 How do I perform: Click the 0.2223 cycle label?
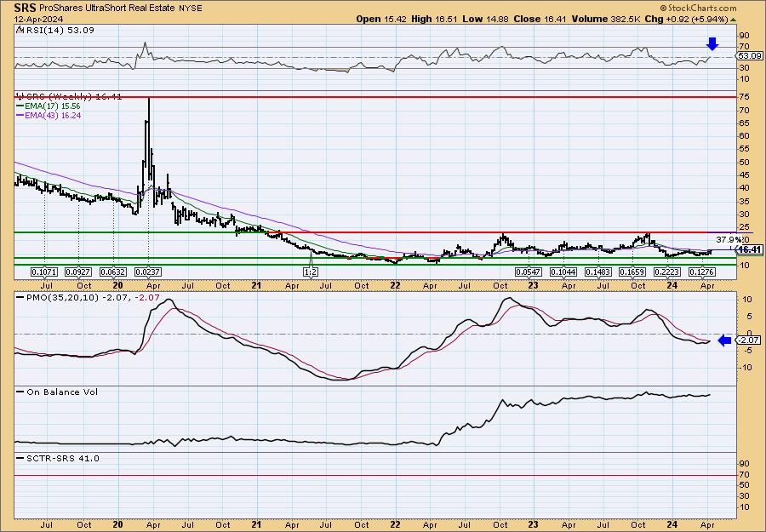pyautogui.click(x=667, y=272)
